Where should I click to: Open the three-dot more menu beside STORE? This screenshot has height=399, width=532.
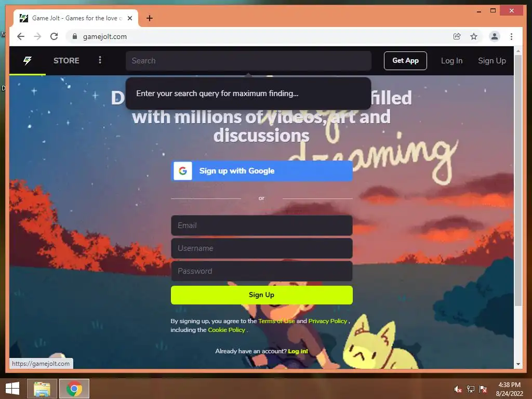tap(100, 60)
